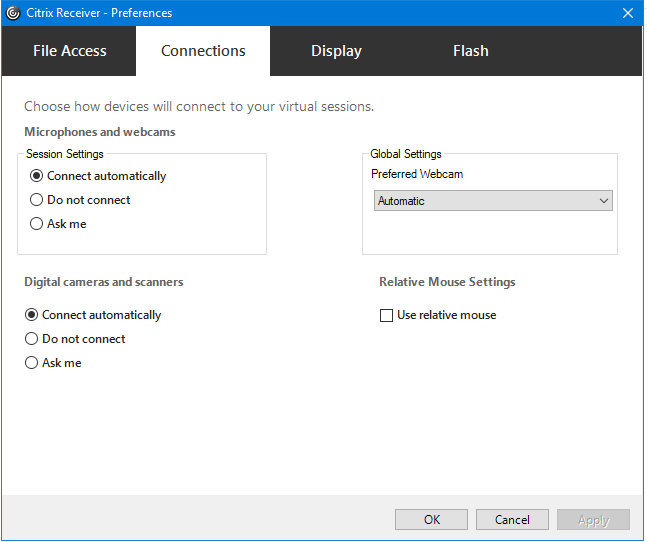647x542 pixels.
Task: Close the Preferences window
Action: click(x=628, y=13)
